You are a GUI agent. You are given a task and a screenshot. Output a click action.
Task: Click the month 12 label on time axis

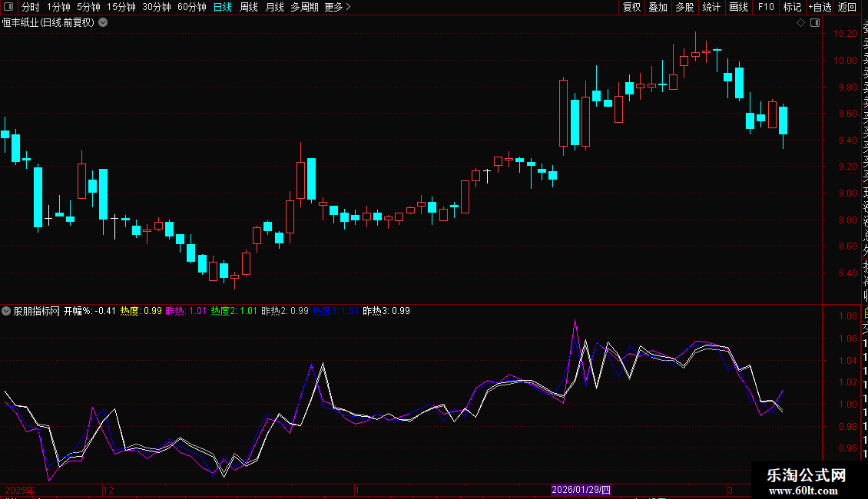(108, 491)
